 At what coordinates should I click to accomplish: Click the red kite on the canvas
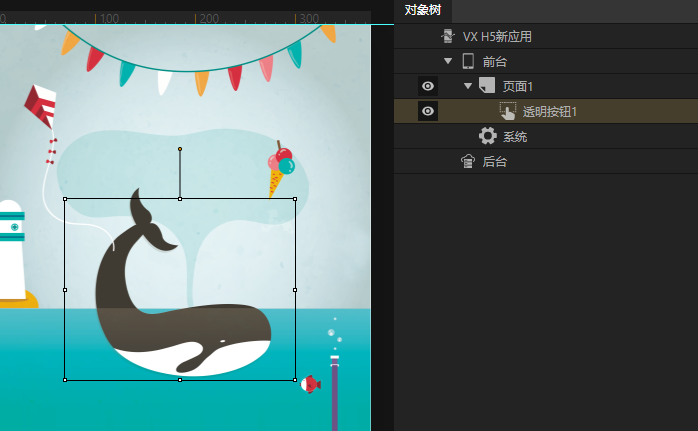point(41,106)
